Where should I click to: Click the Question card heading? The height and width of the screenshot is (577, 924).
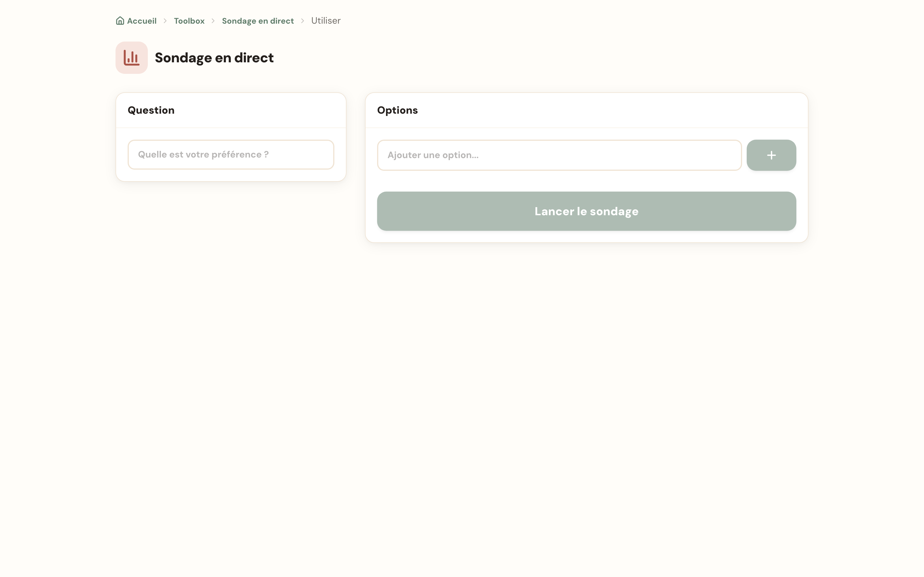coord(151,110)
